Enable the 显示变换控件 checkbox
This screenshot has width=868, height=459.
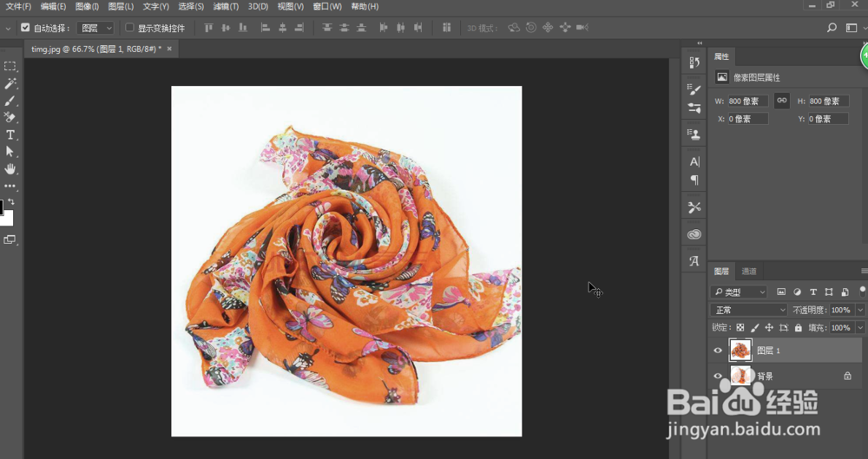[x=129, y=27]
